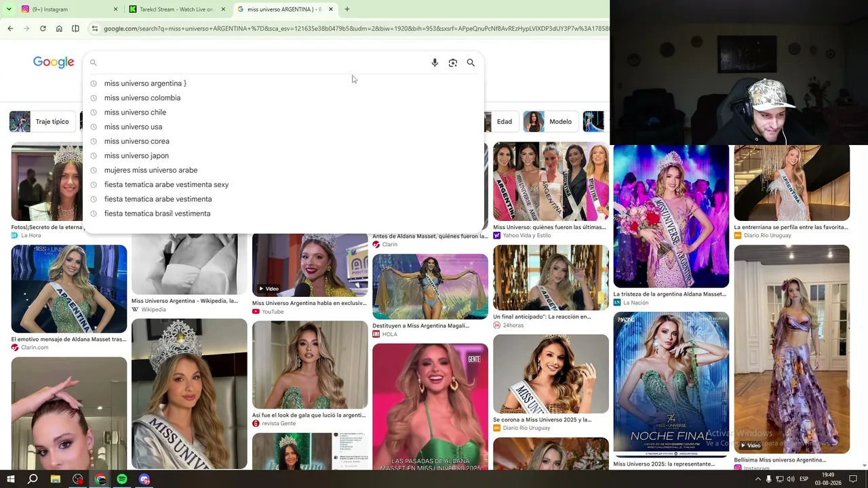
Task: Filter images by 'Traje típico' chip
Action: point(41,121)
